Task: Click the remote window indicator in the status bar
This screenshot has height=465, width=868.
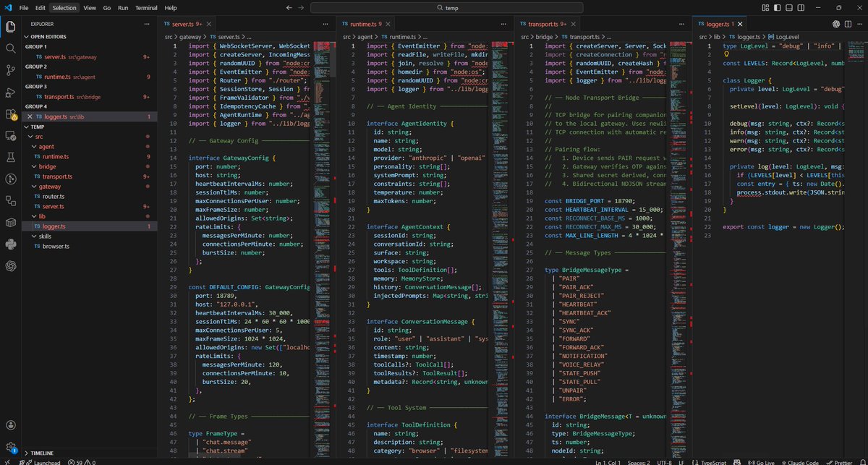Action: point(6,461)
